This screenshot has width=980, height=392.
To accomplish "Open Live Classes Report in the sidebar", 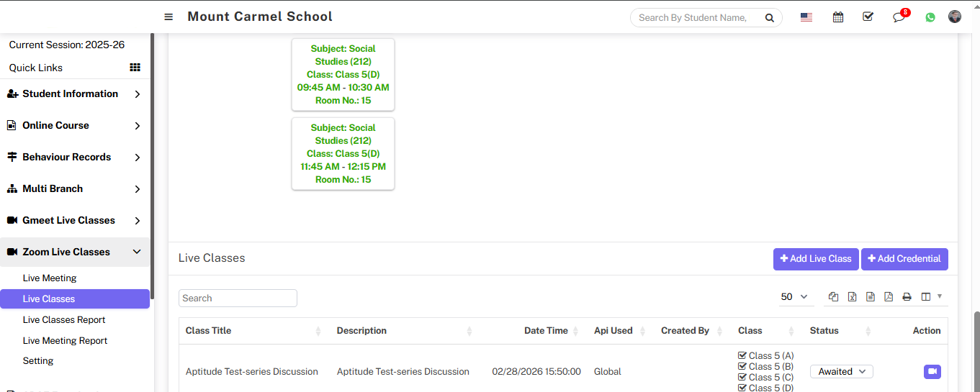I will (x=64, y=319).
